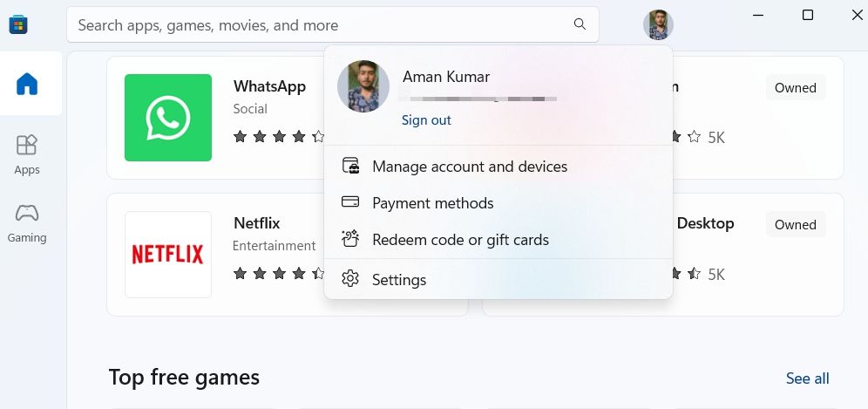The width and height of the screenshot is (868, 409).
Task: Select Redeem code or gift cards
Action: (498, 240)
